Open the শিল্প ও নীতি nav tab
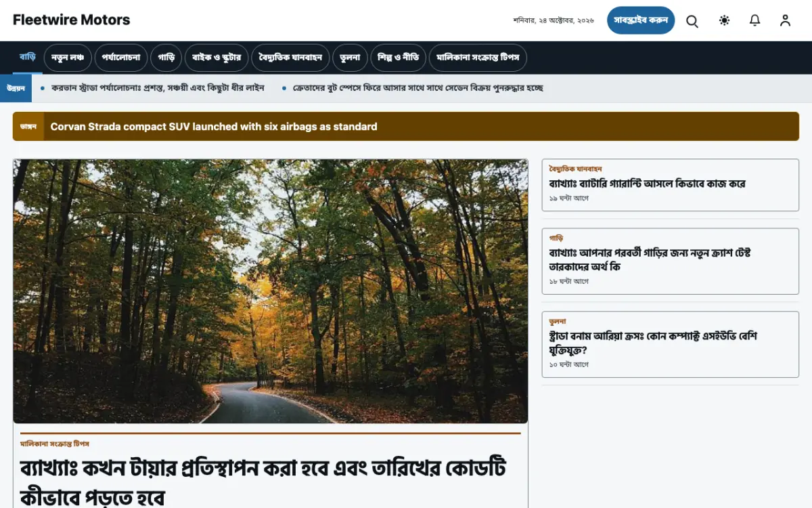 [x=399, y=58]
